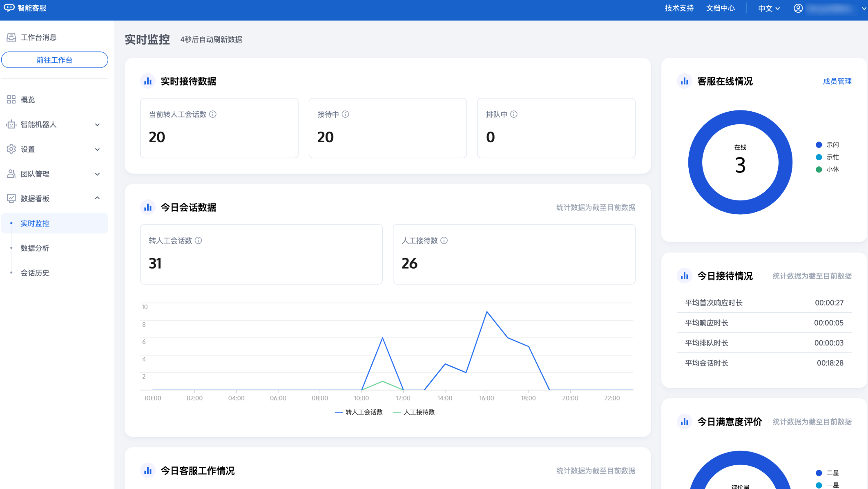Go to 会话历史 page
The height and width of the screenshot is (489, 868).
(x=35, y=273)
